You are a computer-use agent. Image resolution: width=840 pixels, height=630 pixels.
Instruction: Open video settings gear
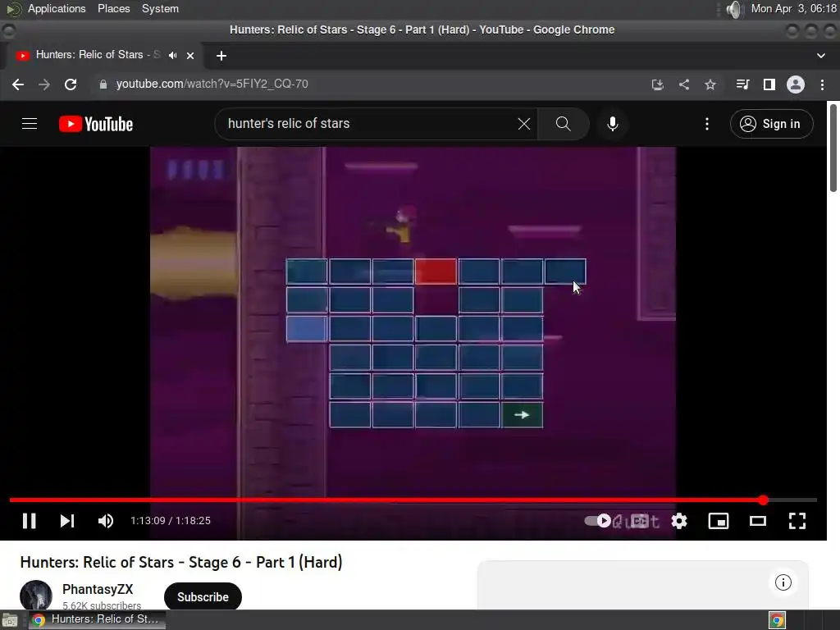tap(679, 521)
